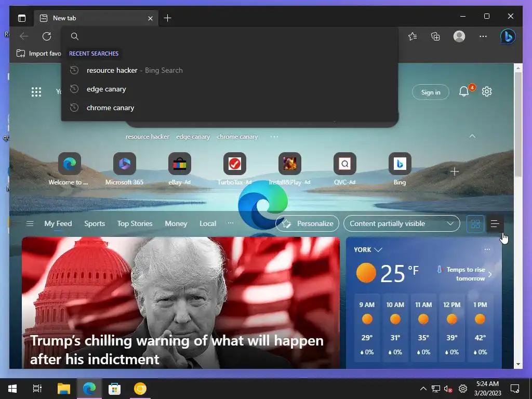Switch feed to list view
This screenshot has width=532, height=399.
[x=495, y=224]
